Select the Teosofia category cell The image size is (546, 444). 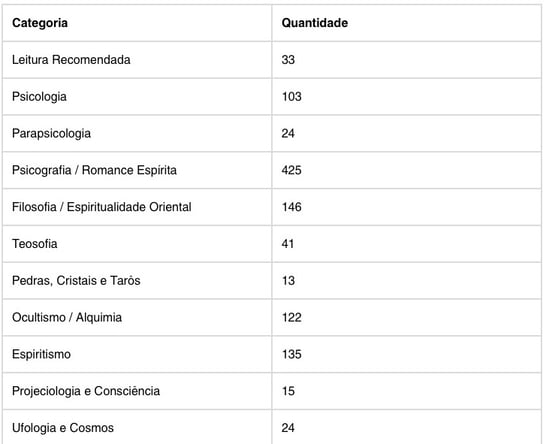(x=137, y=244)
